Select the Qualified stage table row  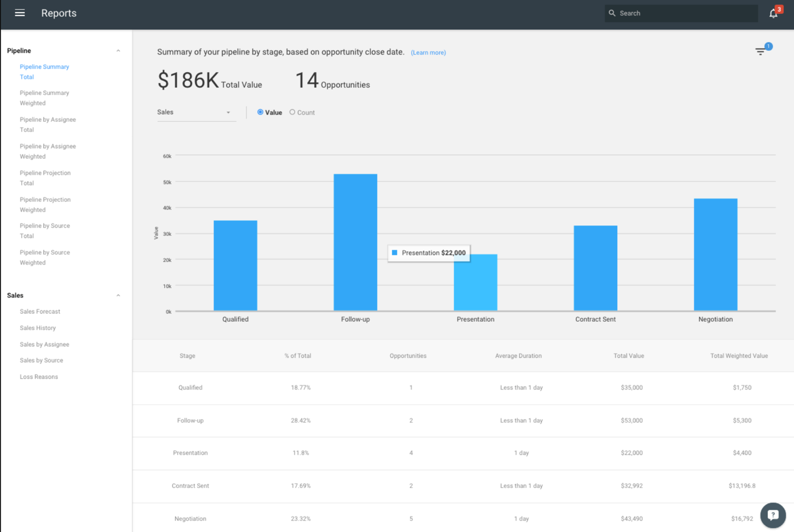pos(463,388)
